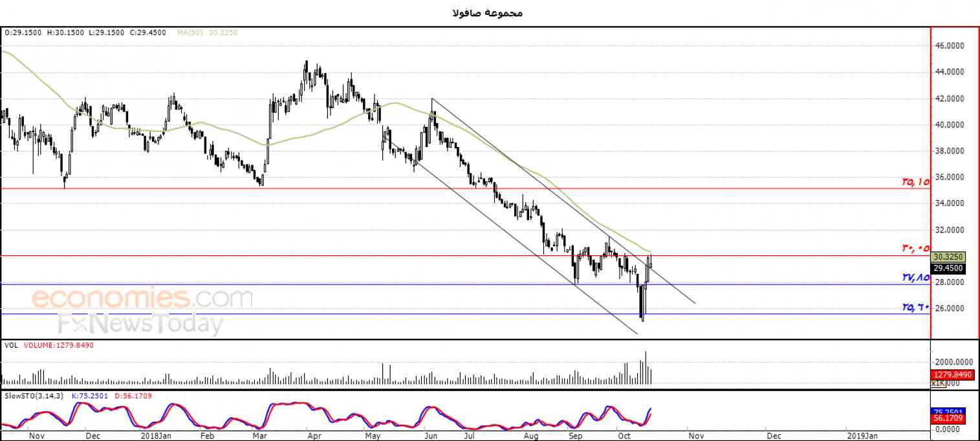The height and width of the screenshot is (441, 980).
Task: Click the 26.0000 price axis label
Action: (x=950, y=308)
